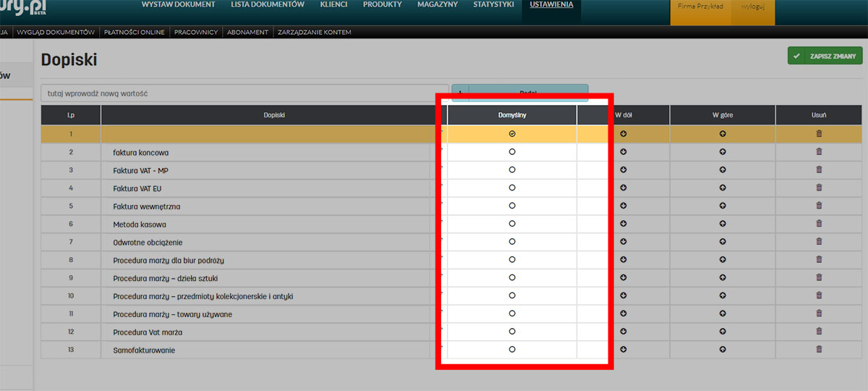The width and height of the screenshot is (868, 391).
Task: Move "Odwrotne obciążenie" row down
Action: [x=623, y=242]
